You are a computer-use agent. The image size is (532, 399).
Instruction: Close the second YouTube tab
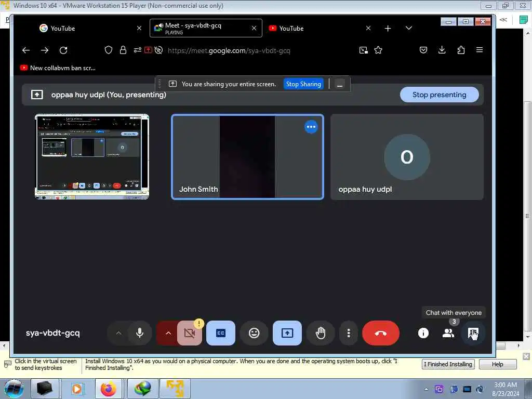click(x=368, y=28)
